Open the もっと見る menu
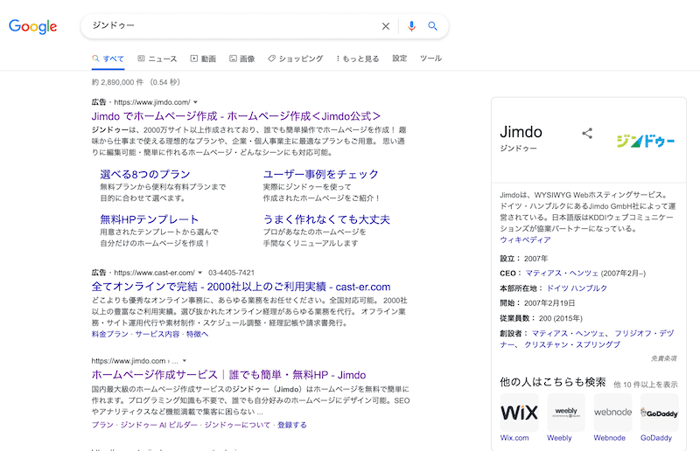The image size is (700, 451). click(358, 58)
